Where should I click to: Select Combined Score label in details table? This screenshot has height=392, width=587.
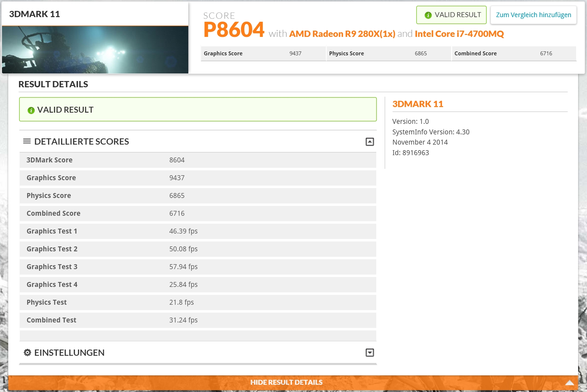(53, 213)
